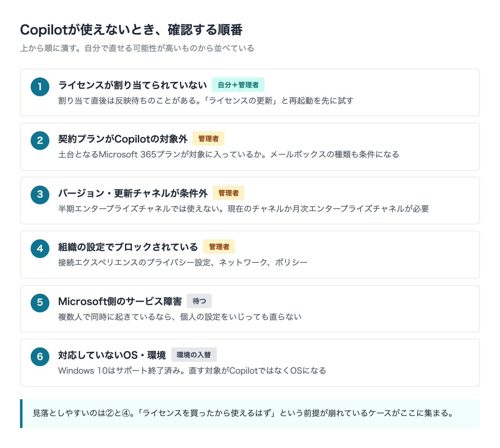The height and width of the screenshot is (448, 500).
Task: Click the green '自分+管理者' badge
Action: [238, 85]
